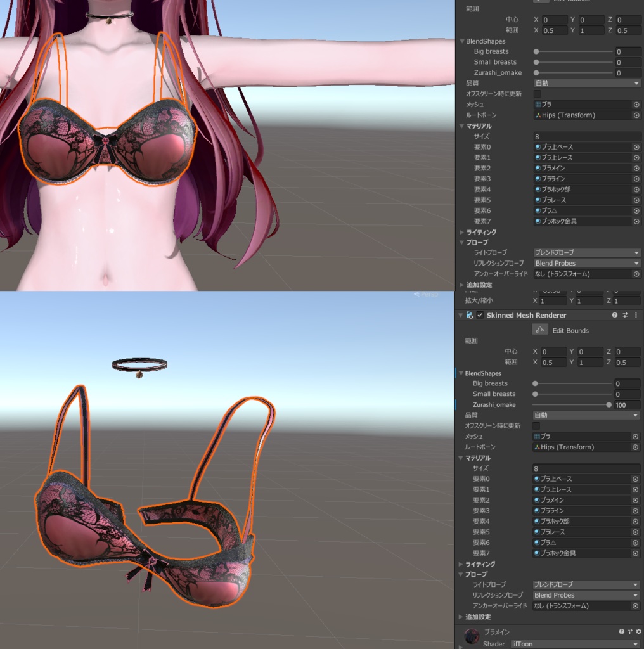Collapse the Skinned Mesh Renderer component
Viewport: 644px width, 649px height.
coord(460,315)
